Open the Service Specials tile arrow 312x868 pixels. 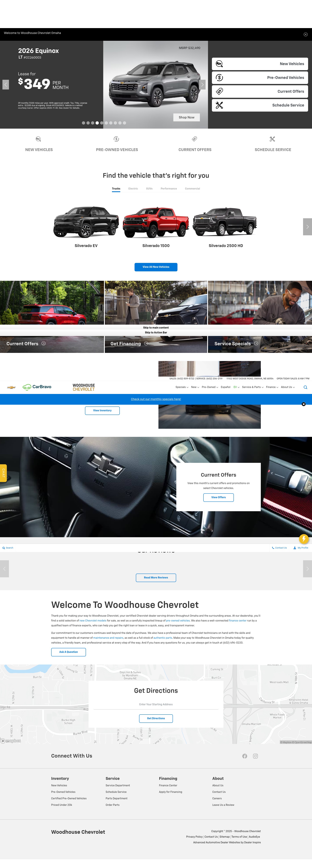pyautogui.click(x=256, y=343)
